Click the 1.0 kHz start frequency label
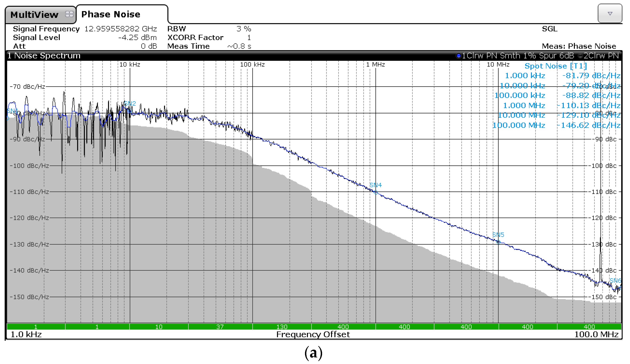630x364 pixels. click(26, 334)
